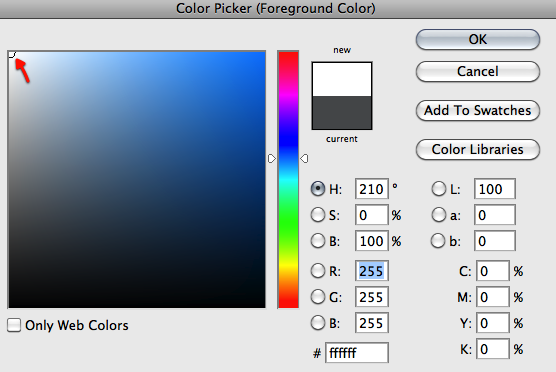556x372 pixels.
Task: Click the Lab a value field
Action: point(495,215)
